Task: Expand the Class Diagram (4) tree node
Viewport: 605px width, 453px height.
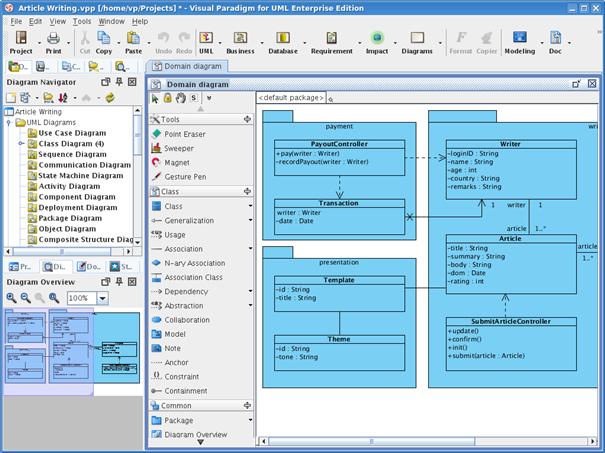Action: pyautogui.click(x=21, y=144)
